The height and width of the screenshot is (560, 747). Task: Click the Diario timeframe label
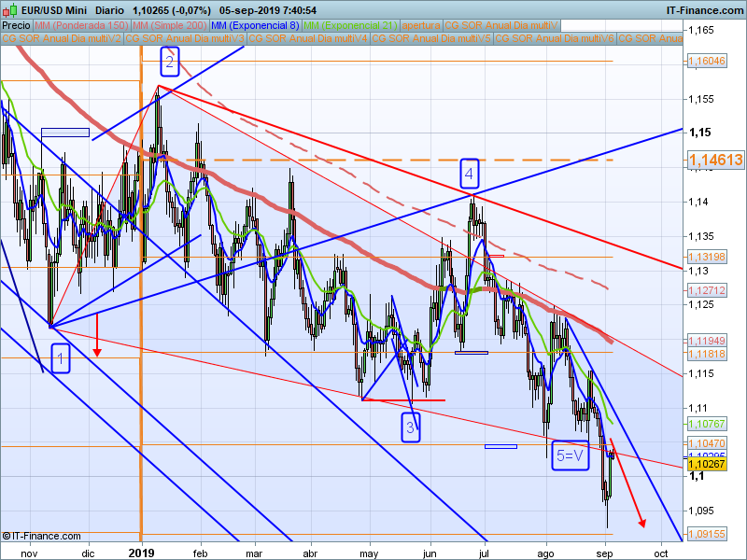point(109,10)
